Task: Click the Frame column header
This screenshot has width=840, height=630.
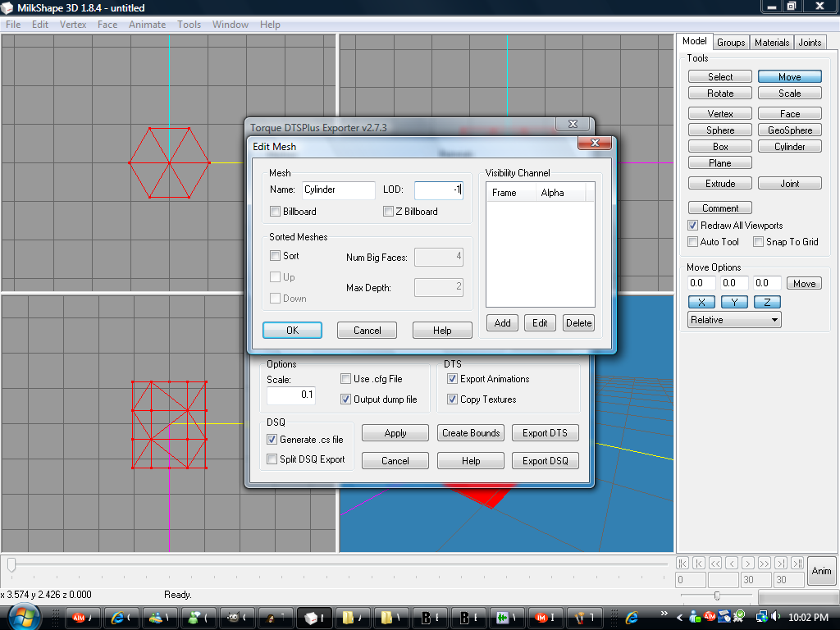Action: pos(511,193)
